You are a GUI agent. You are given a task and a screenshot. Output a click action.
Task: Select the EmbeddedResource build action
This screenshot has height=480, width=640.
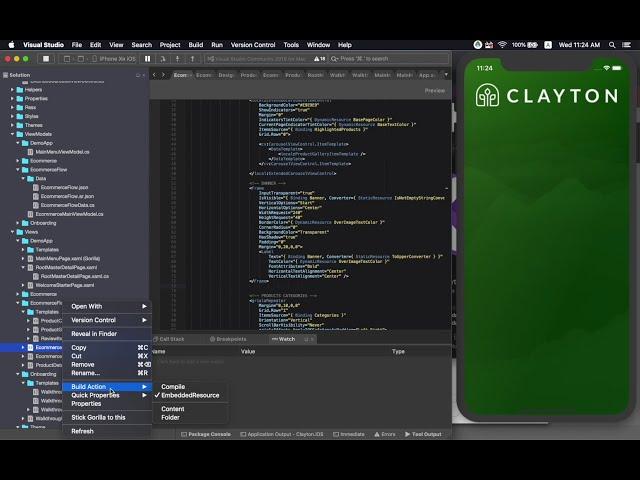[189, 395]
